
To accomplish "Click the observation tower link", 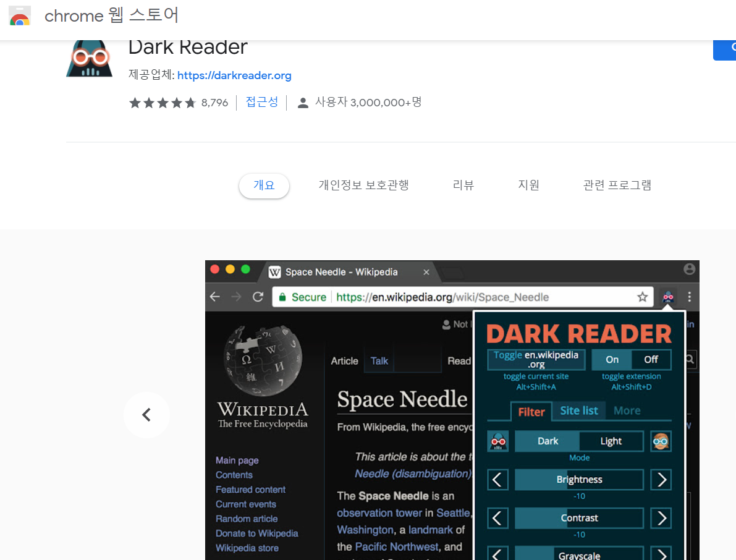I will click(x=379, y=513).
